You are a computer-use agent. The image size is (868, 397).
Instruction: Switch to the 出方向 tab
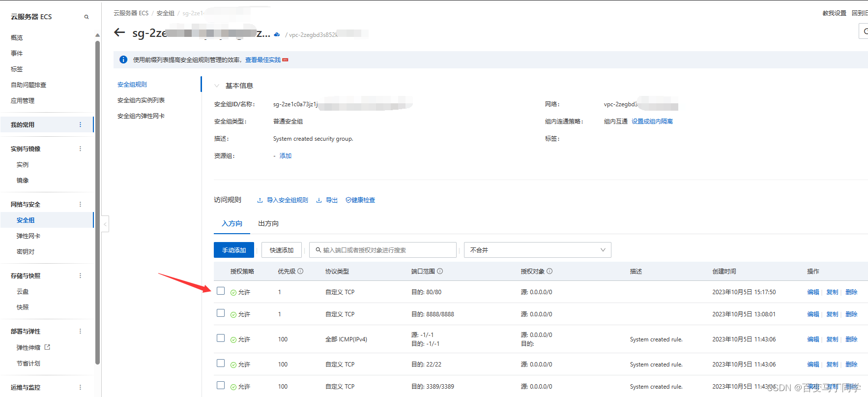point(268,223)
